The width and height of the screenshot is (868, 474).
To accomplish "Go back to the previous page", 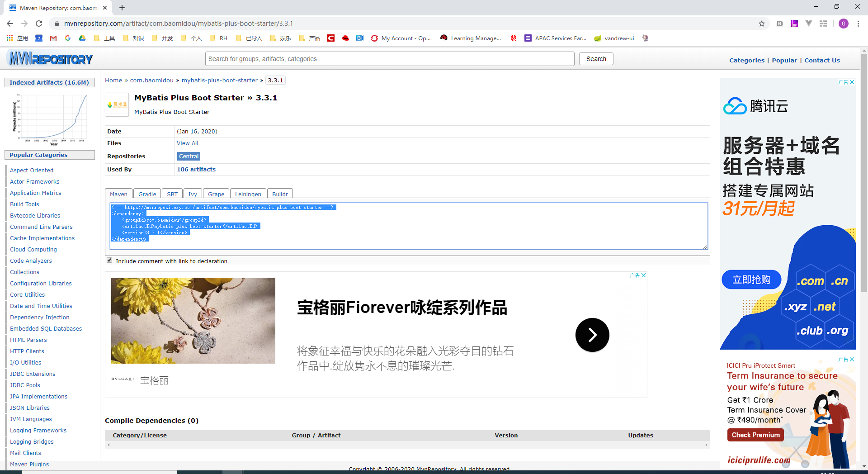I will tap(10, 24).
